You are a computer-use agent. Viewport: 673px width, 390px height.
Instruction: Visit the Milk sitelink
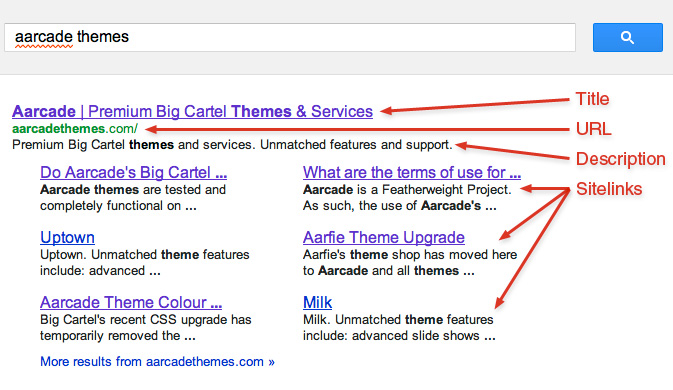point(317,302)
